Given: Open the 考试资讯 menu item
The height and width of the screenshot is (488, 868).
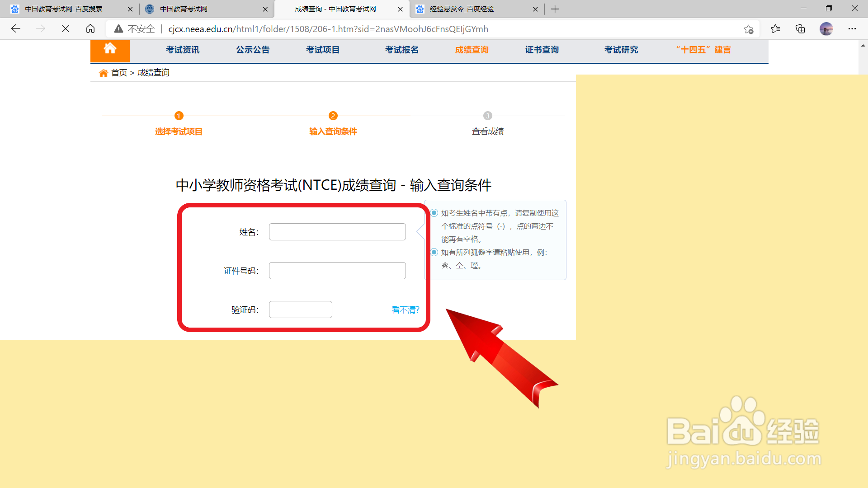Looking at the screenshot, I should click(182, 50).
